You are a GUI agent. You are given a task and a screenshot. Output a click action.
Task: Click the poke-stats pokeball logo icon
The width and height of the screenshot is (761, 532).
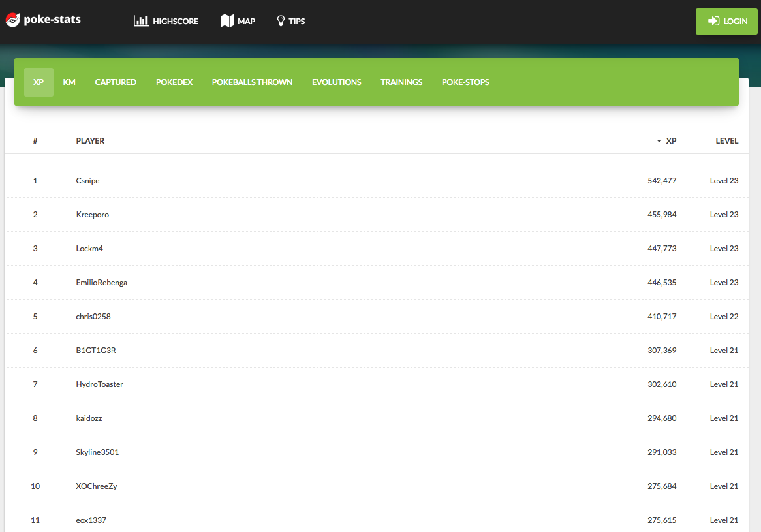(x=12, y=19)
